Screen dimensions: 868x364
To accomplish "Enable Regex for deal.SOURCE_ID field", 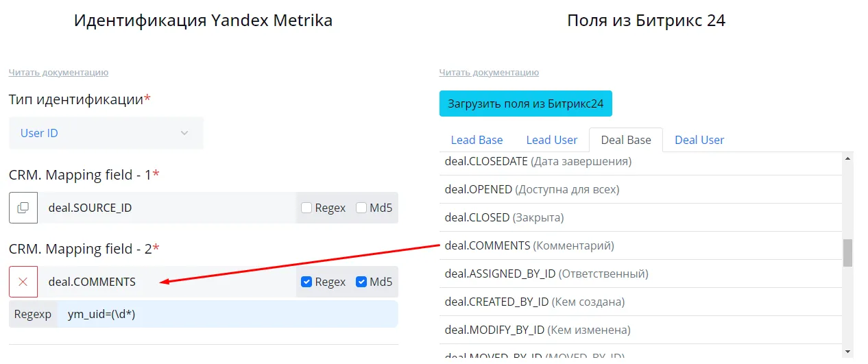I will pos(306,208).
